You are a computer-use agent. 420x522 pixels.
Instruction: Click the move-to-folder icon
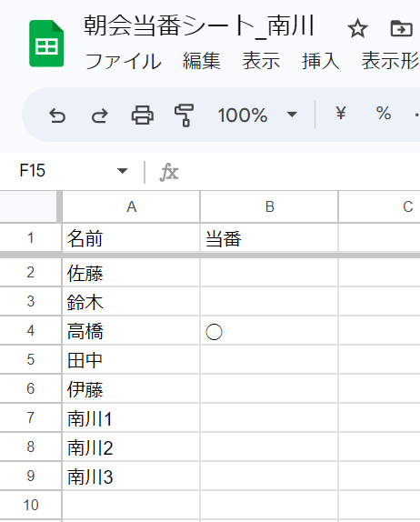pyautogui.click(x=401, y=28)
